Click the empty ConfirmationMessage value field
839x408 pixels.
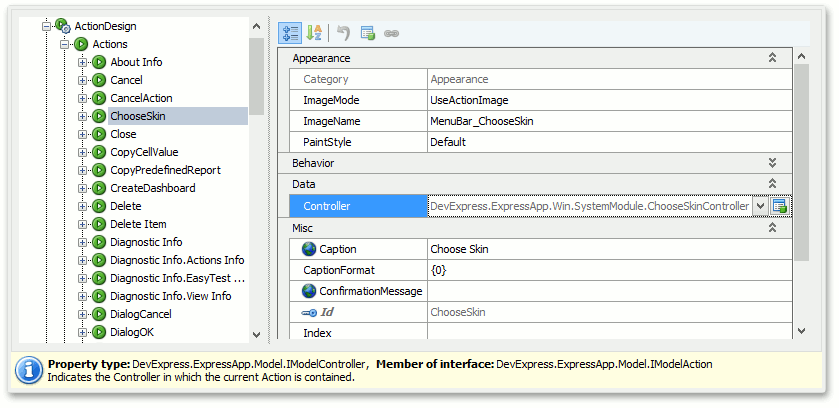point(609,291)
